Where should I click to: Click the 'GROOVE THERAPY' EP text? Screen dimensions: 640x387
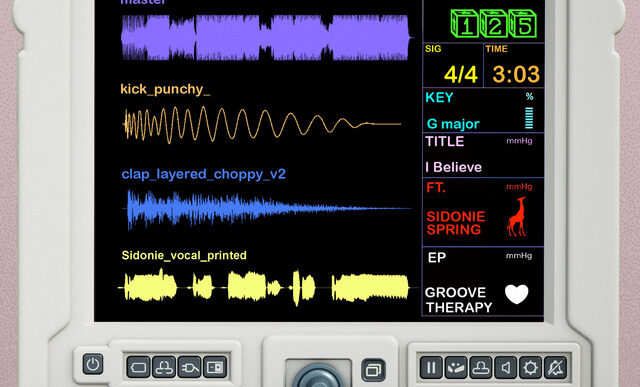[458, 300]
